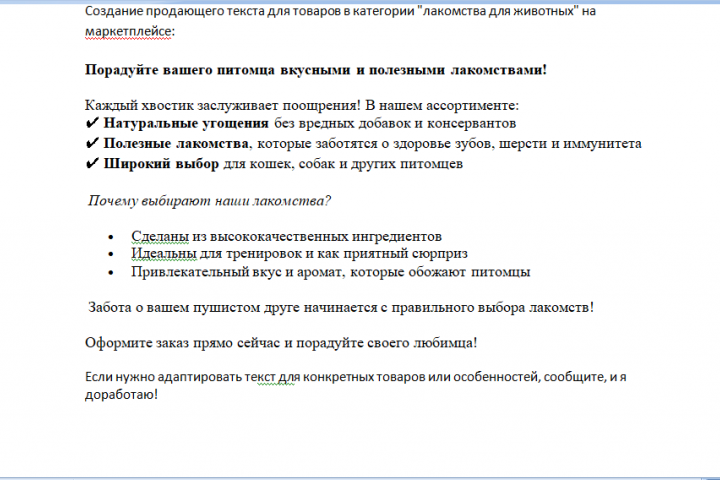Viewport: 720px width, 480px height.
Task: Click the phrase "для кошек, собак и других питомцев"
Action: click(343, 164)
